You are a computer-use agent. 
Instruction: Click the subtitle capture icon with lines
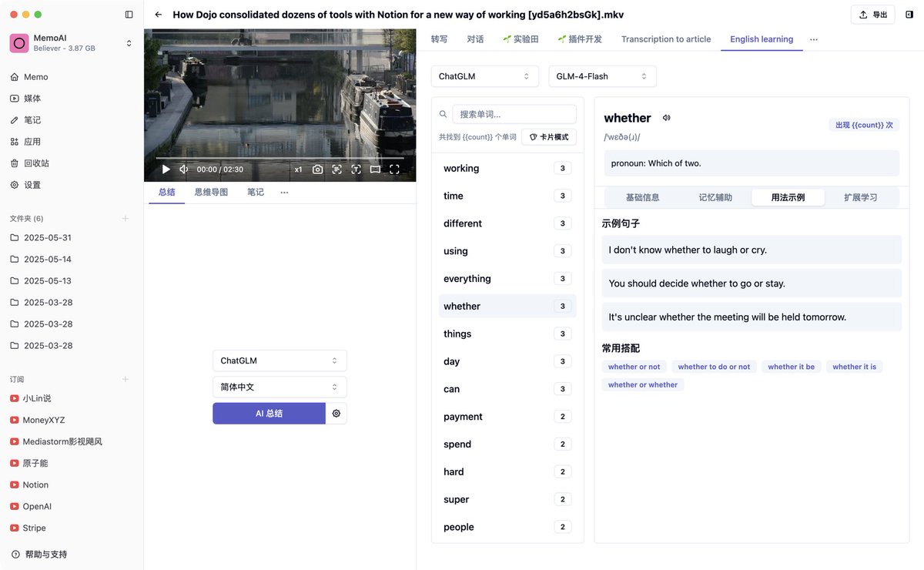tap(336, 169)
